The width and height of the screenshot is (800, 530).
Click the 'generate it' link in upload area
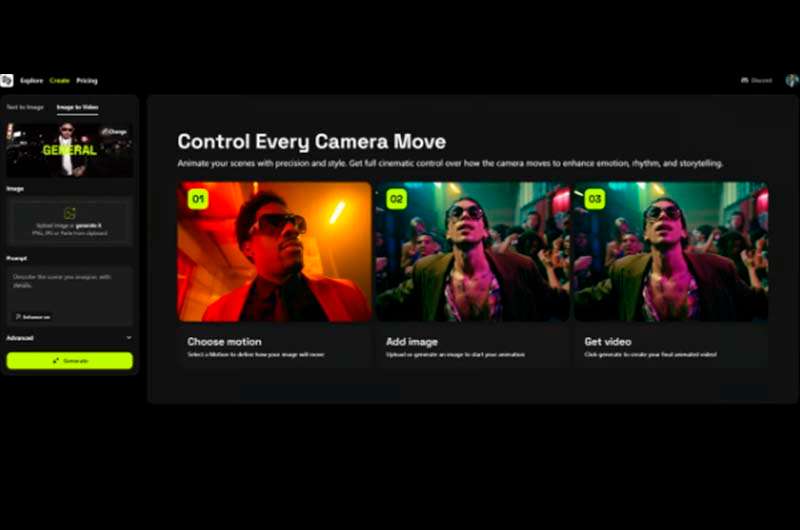point(88,225)
